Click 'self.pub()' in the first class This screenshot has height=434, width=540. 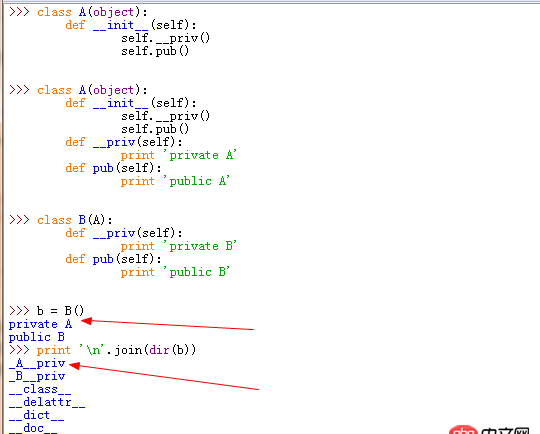pyautogui.click(x=155, y=51)
